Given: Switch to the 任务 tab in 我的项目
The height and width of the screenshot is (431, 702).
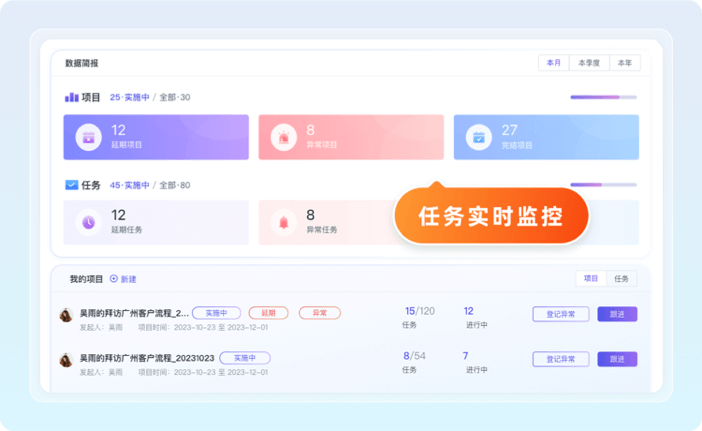Looking at the screenshot, I should [x=621, y=279].
